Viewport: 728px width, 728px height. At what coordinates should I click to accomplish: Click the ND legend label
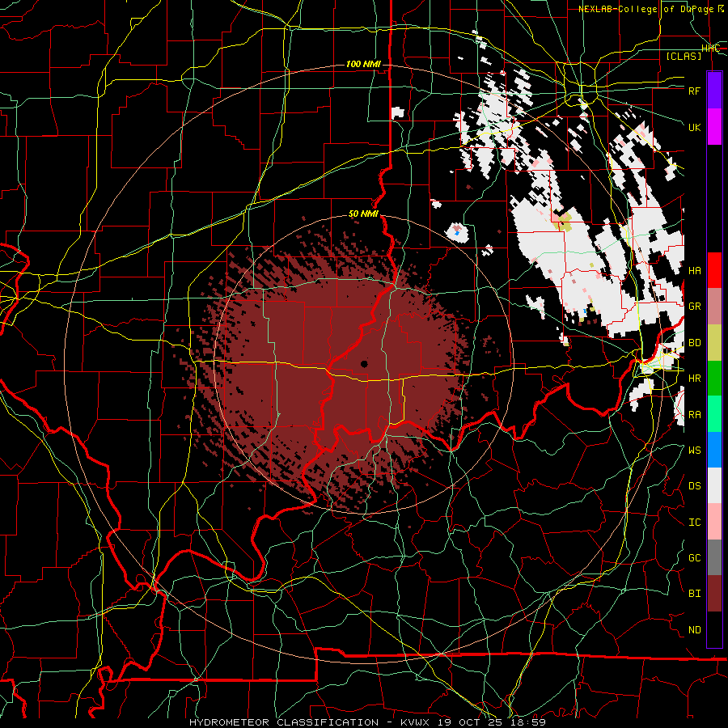point(695,630)
